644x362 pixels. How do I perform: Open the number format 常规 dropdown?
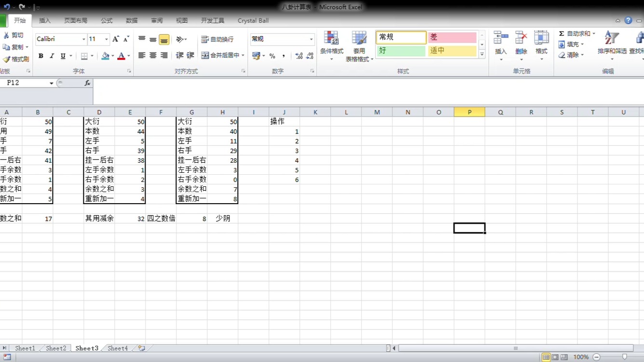point(311,39)
